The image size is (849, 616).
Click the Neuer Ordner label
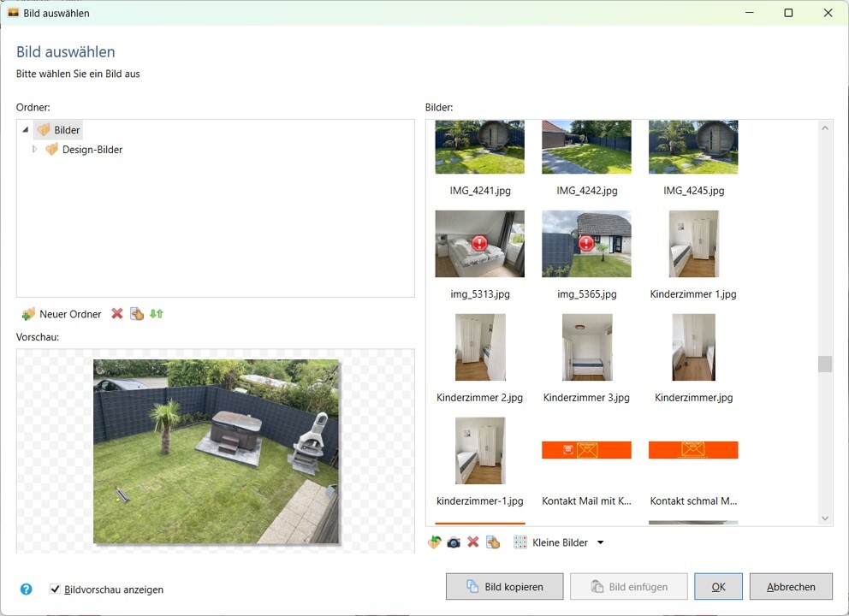click(x=70, y=314)
